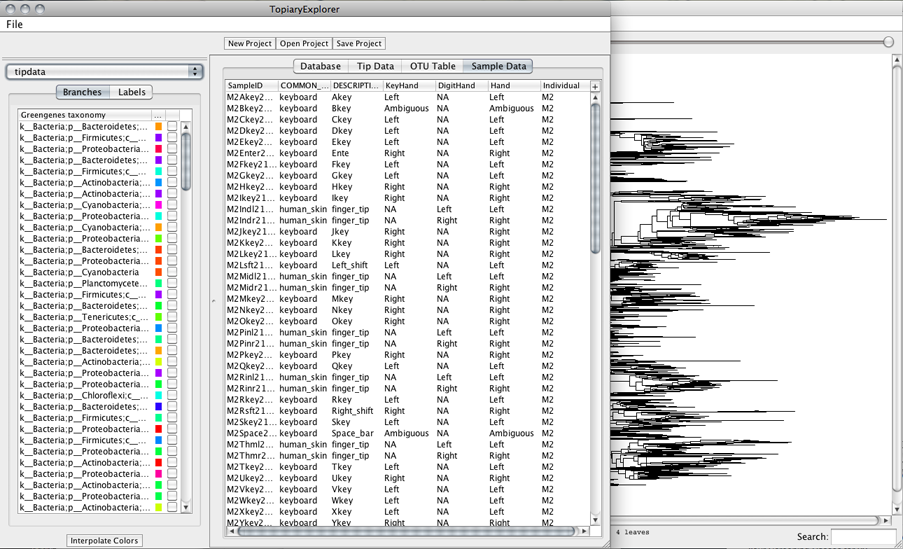Click the New Project button
This screenshot has height=549, width=903.
[x=249, y=43]
